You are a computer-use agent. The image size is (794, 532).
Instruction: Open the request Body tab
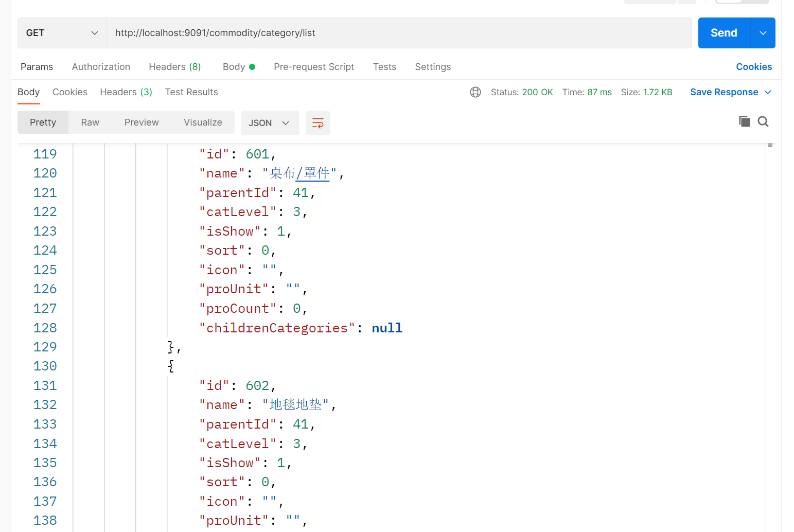[239, 67]
